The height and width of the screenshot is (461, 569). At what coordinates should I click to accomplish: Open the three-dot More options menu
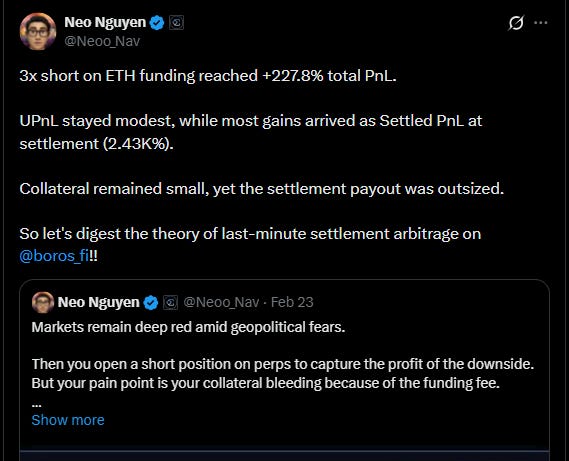click(x=541, y=23)
